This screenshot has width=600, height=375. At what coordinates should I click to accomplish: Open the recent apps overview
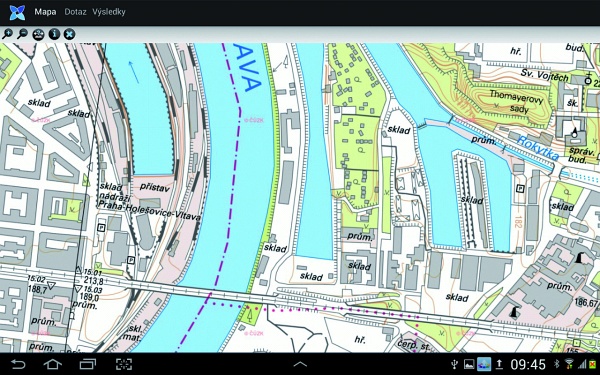coord(88,364)
